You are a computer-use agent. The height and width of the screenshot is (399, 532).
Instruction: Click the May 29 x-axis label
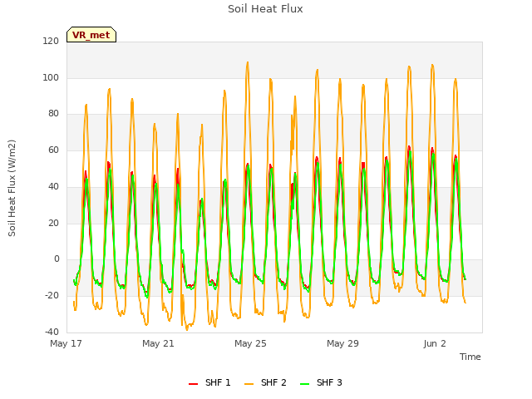(x=342, y=343)
